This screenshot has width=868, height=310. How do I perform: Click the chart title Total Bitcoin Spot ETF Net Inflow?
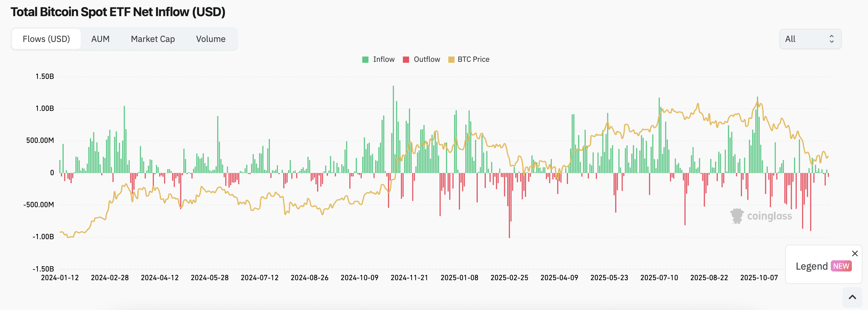118,12
